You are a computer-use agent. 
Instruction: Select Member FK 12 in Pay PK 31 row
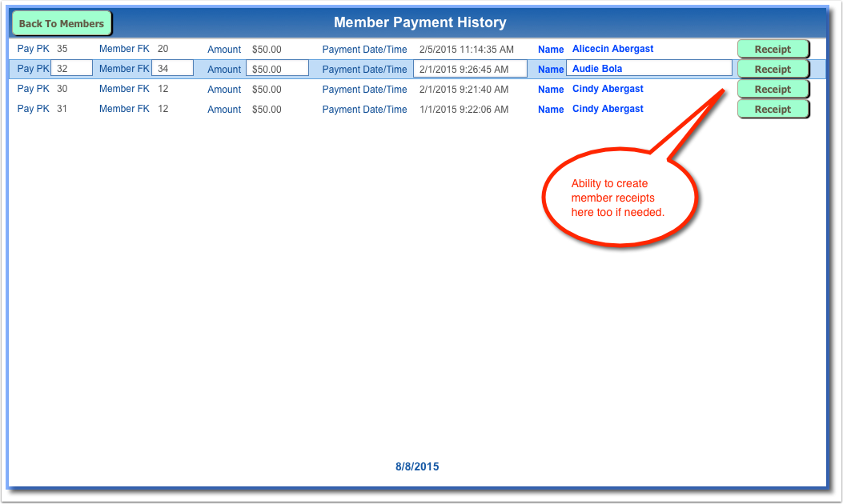[163, 109]
